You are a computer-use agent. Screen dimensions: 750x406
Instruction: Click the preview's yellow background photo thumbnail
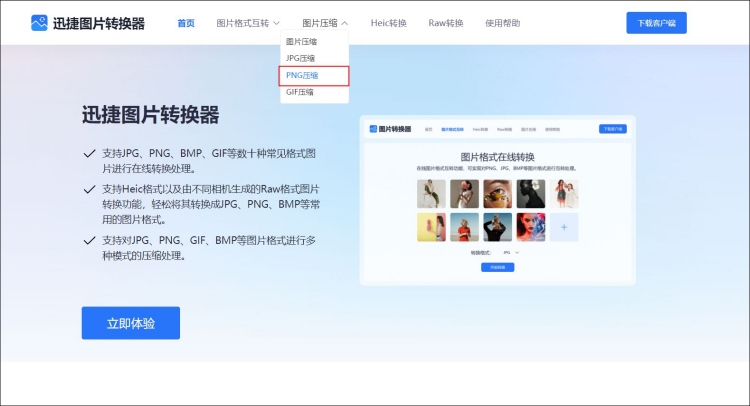coord(431,227)
